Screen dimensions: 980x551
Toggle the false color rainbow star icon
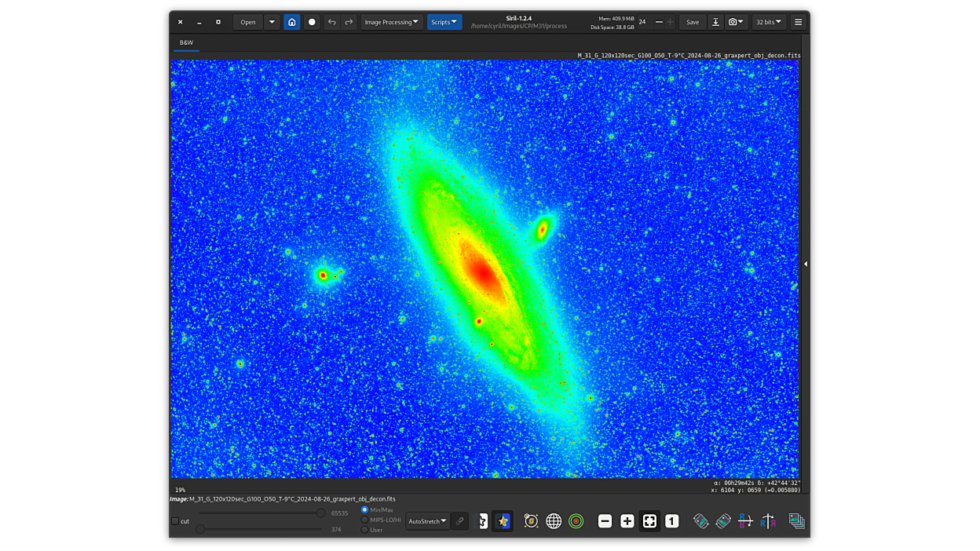pyautogui.click(x=503, y=521)
